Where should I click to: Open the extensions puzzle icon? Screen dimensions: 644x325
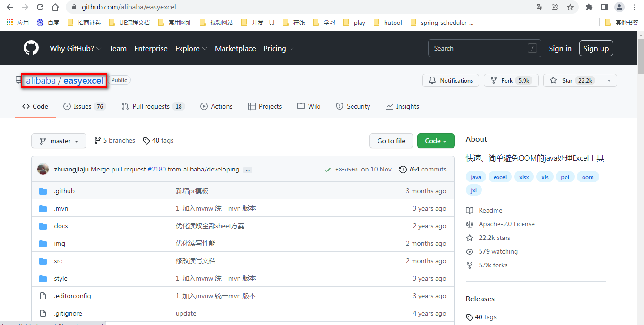point(589,7)
